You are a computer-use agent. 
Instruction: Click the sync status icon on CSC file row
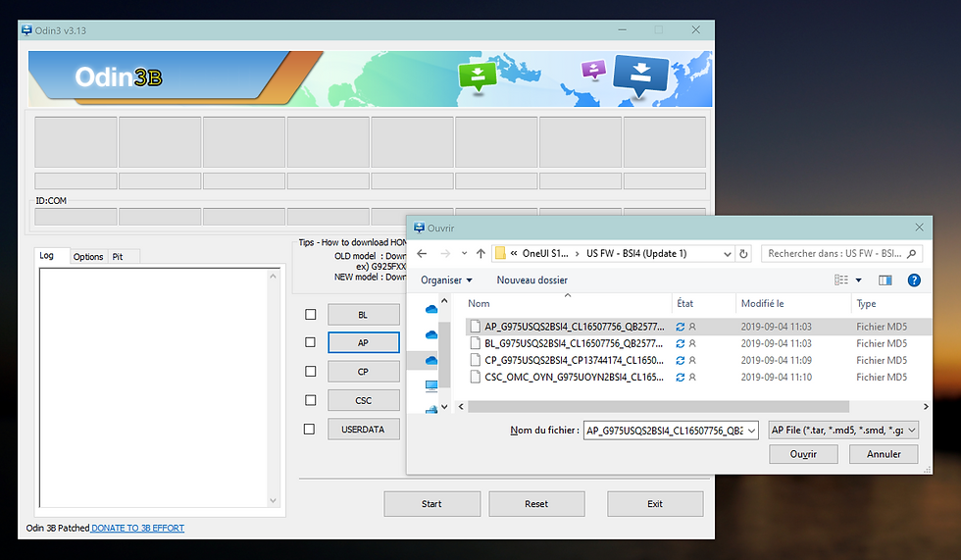pos(680,378)
